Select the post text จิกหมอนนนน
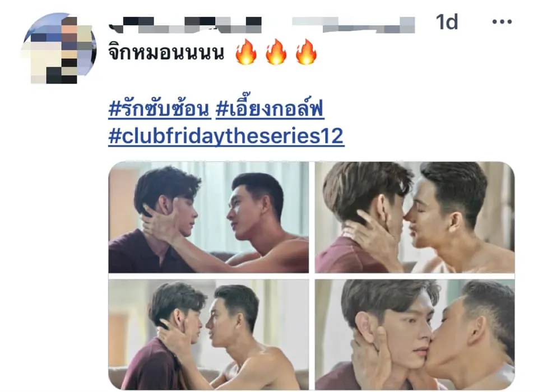538x392 pixels. [166, 53]
